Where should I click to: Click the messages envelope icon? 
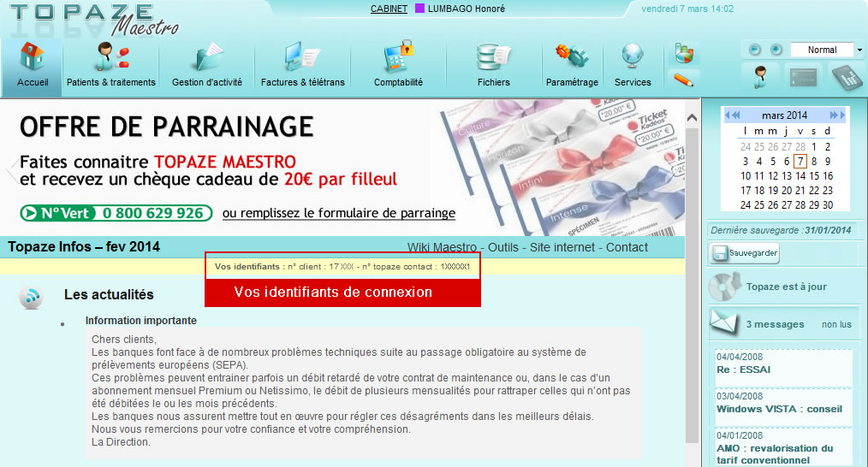coord(724,322)
